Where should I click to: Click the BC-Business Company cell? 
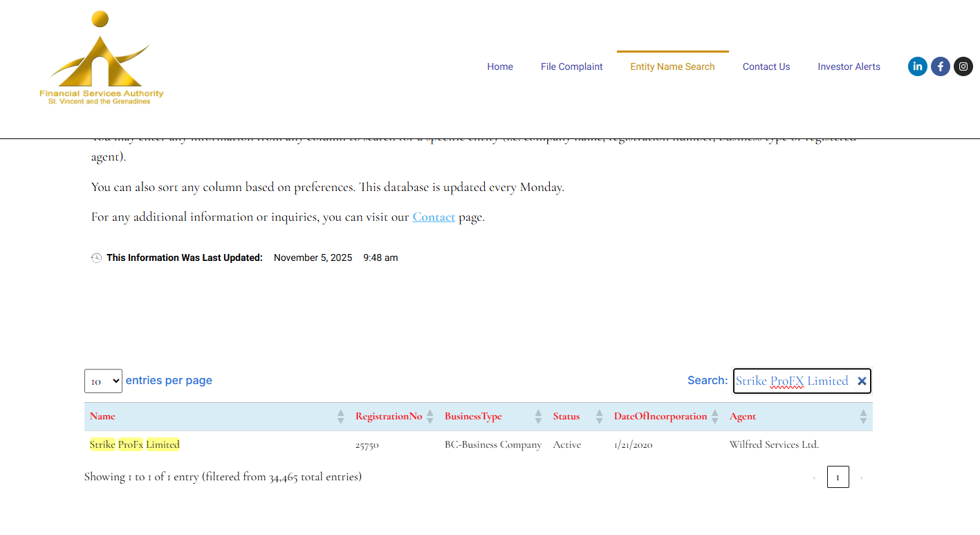click(x=493, y=445)
